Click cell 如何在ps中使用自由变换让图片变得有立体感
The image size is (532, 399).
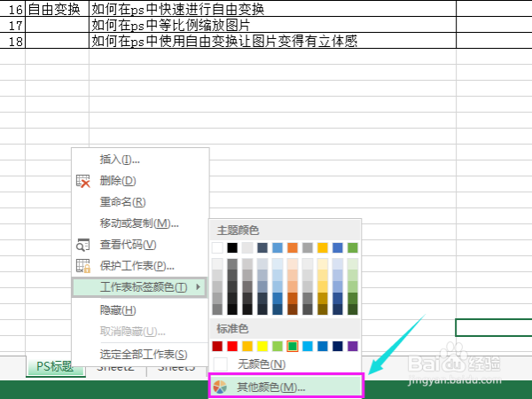click(x=272, y=41)
